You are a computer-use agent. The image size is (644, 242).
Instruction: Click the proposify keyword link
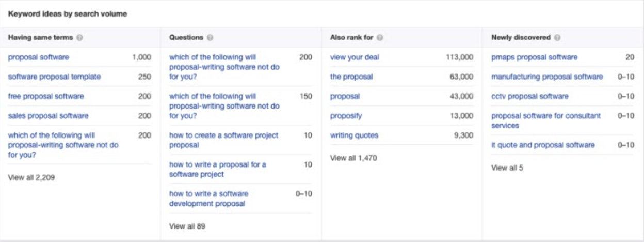pos(346,116)
